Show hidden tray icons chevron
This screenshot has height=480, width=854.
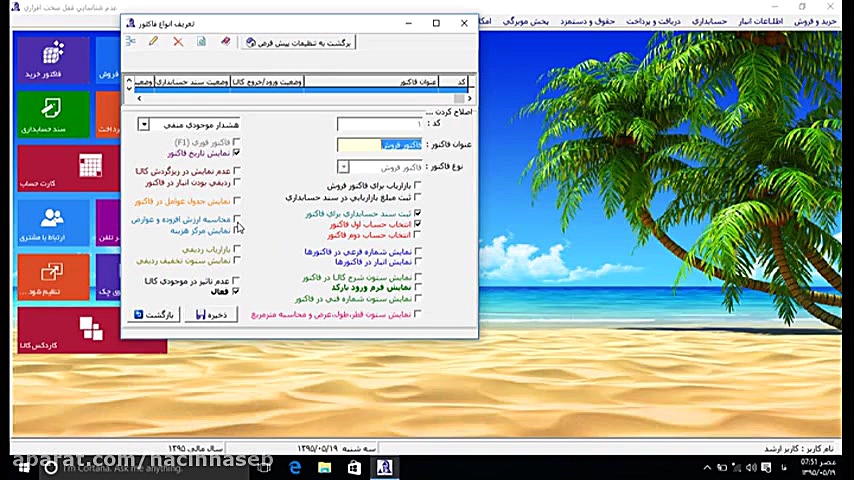(707, 467)
